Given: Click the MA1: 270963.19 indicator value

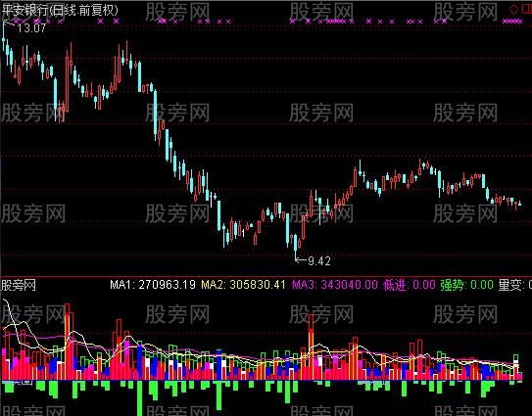Looking at the screenshot, I should 153,284.
